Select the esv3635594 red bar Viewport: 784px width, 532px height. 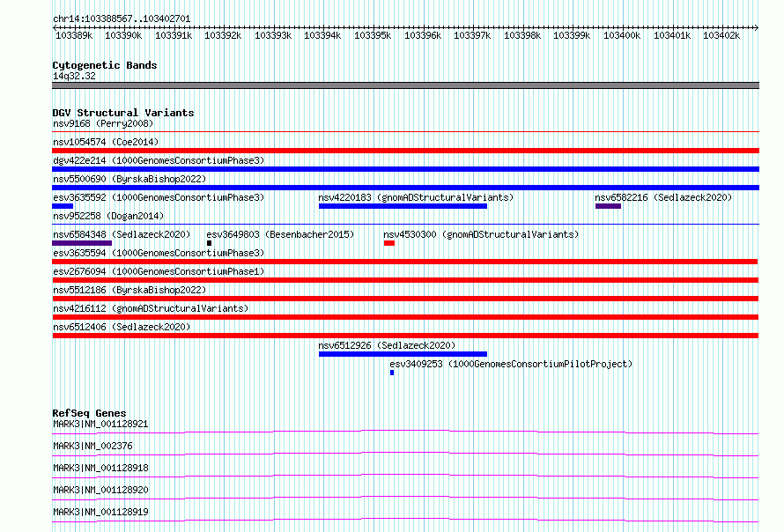pos(405,262)
